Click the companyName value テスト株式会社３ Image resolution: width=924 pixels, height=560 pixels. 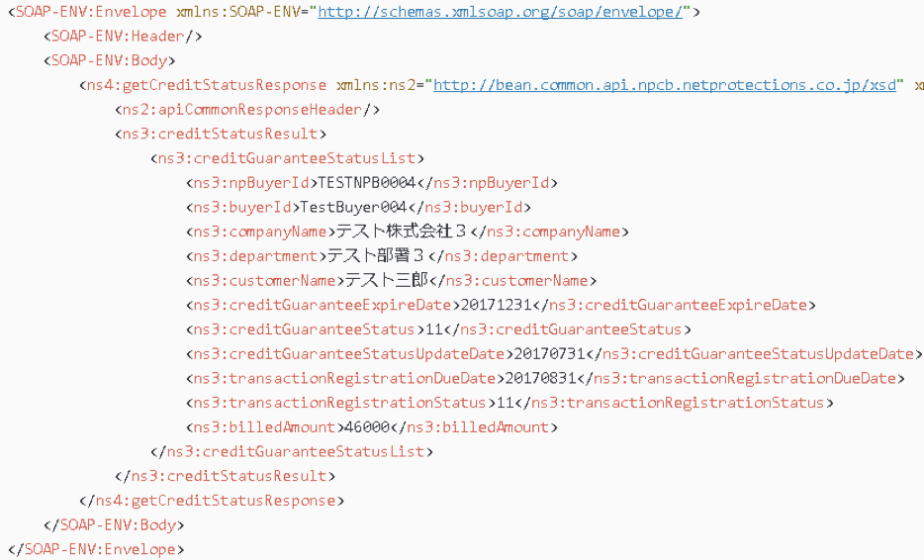click(x=402, y=232)
